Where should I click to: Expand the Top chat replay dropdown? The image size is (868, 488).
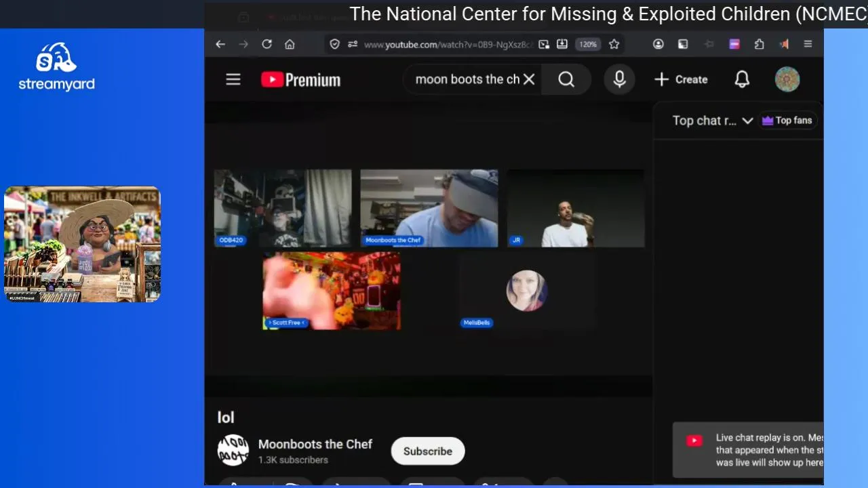(x=713, y=121)
